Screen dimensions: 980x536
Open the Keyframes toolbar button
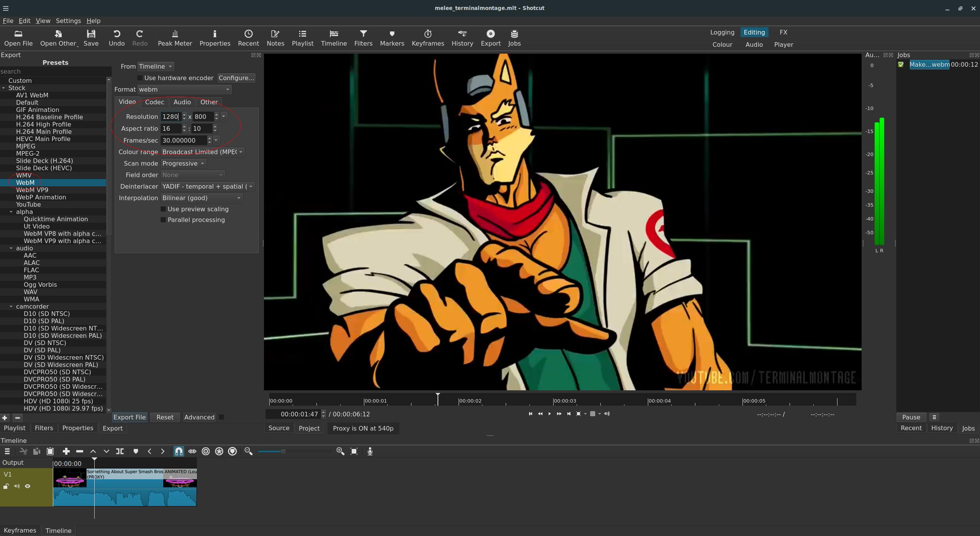tap(428, 38)
